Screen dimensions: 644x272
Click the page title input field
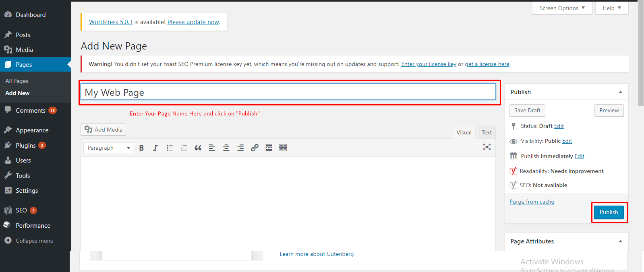288,92
